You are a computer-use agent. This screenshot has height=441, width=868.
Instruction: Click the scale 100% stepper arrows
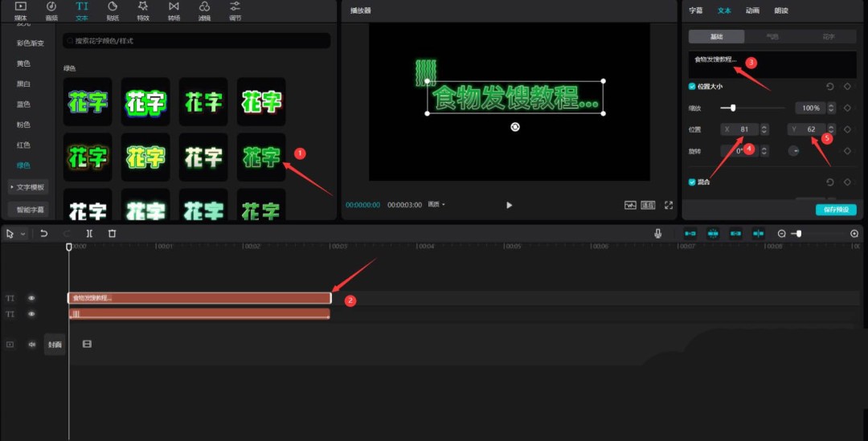point(831,108)
